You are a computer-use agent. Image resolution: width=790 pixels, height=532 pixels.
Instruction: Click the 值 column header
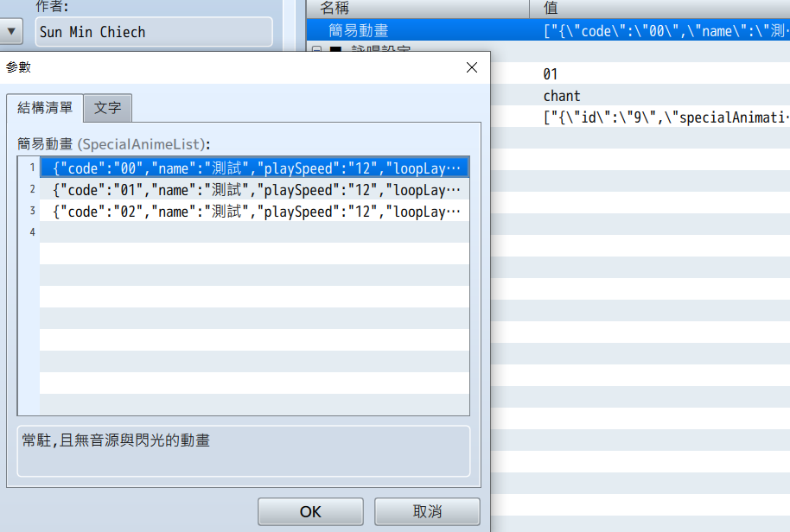(x=659, y=9)
